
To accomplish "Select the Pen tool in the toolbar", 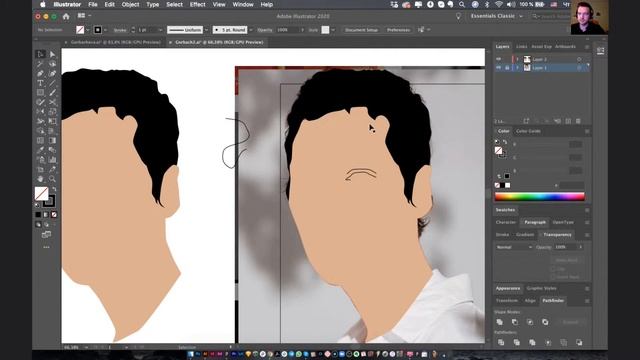I will (40, 73).
